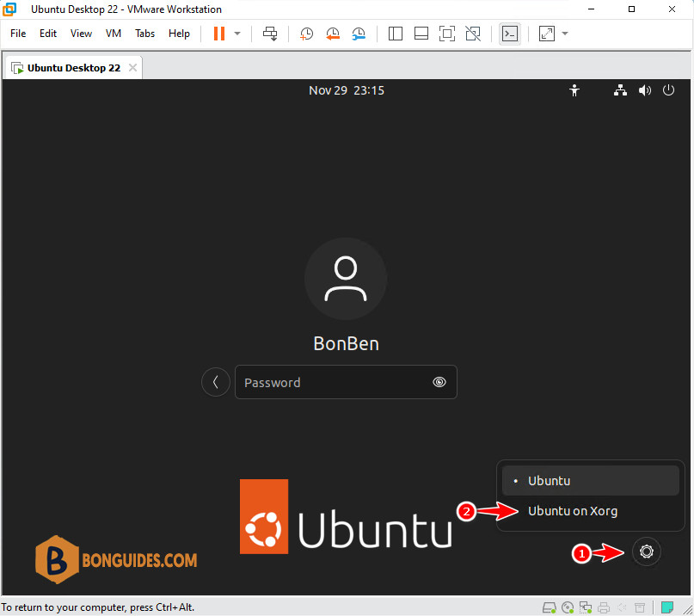Image resolution: width=694 pixels, height=616 pixels.
Task: Close the VMware Workstation window
Action: [672, 9]
